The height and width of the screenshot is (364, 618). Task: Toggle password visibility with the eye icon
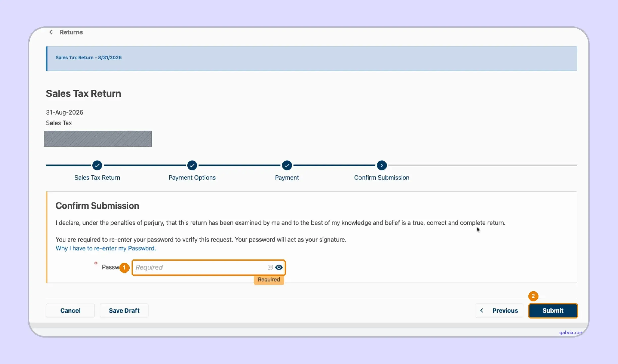tap(279, 267)
